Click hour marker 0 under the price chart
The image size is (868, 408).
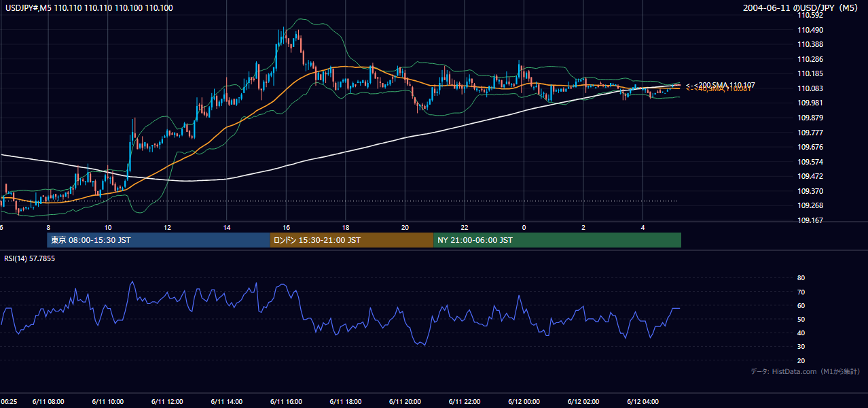click(x=524, y=226)
